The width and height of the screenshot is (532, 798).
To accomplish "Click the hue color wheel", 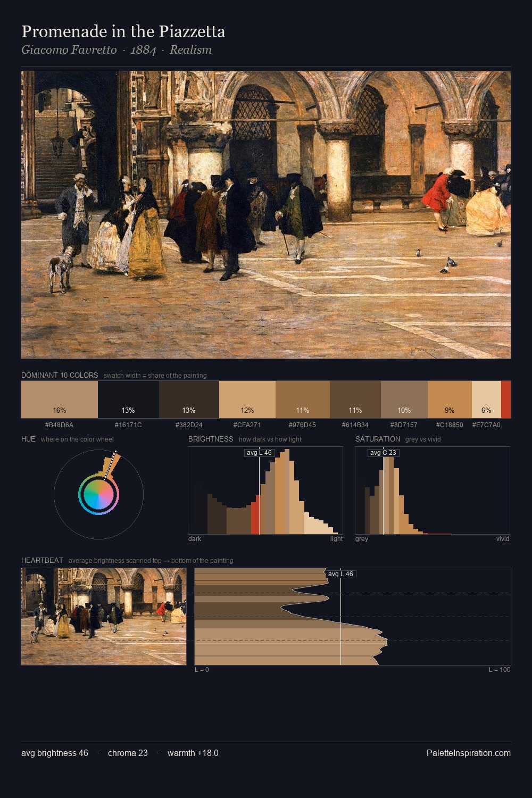I will click(x=98, y=495).
